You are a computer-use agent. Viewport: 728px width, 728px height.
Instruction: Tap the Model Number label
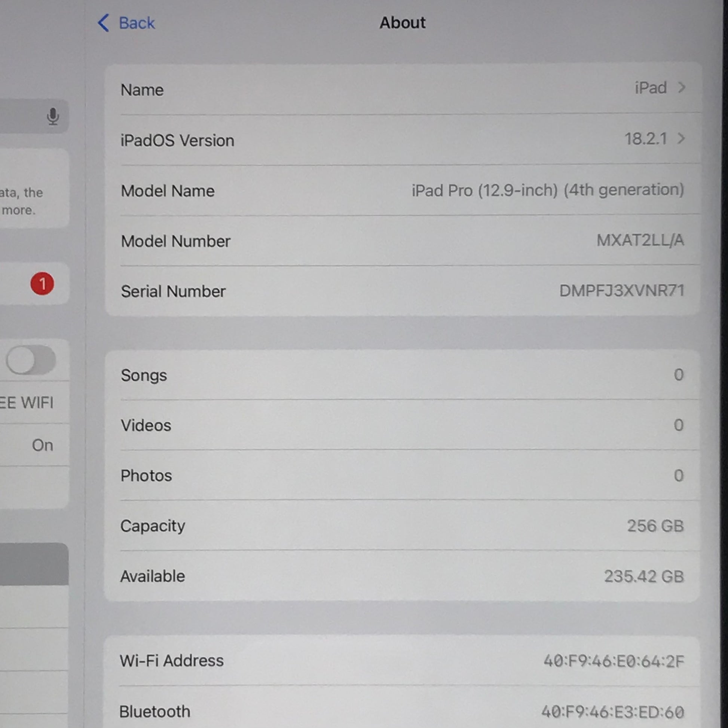tap(175, 241)
